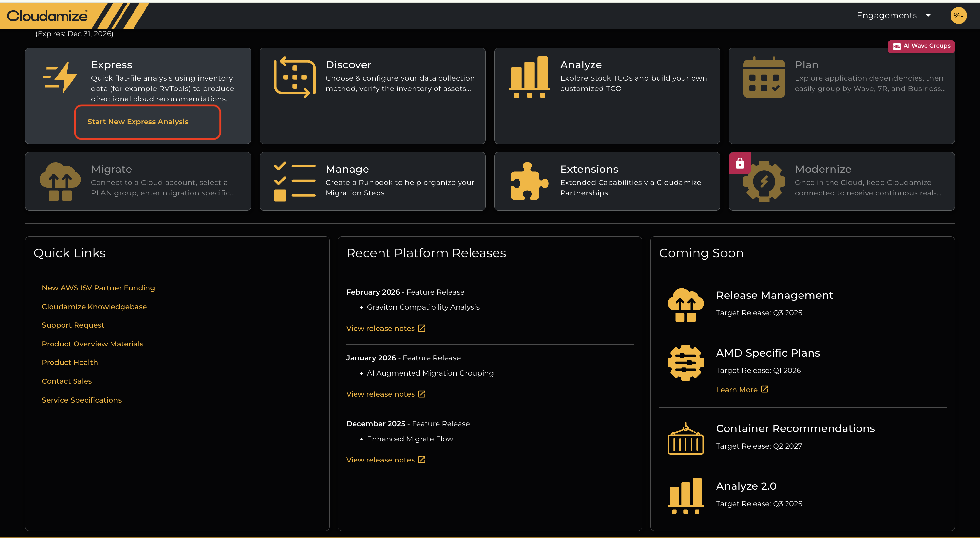This screenshot has height=538, width=980.
Task: Click the Cloudamize logo
Action: coord(47,16)
